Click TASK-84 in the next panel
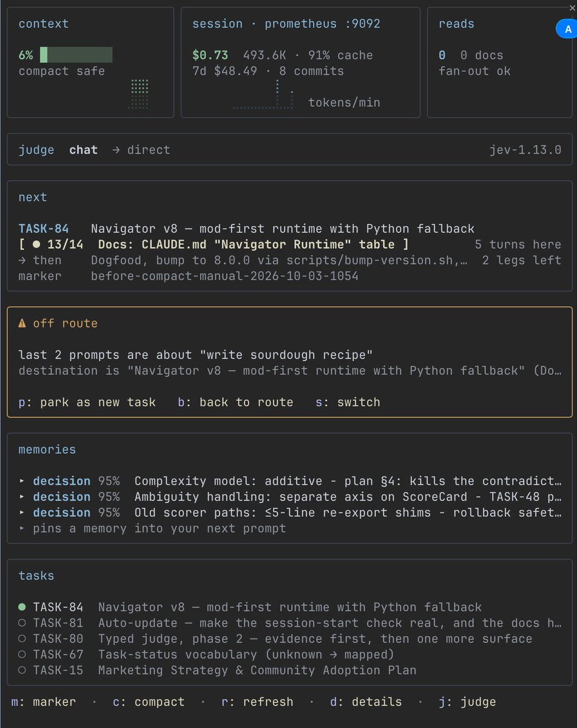 pos(44,229)
